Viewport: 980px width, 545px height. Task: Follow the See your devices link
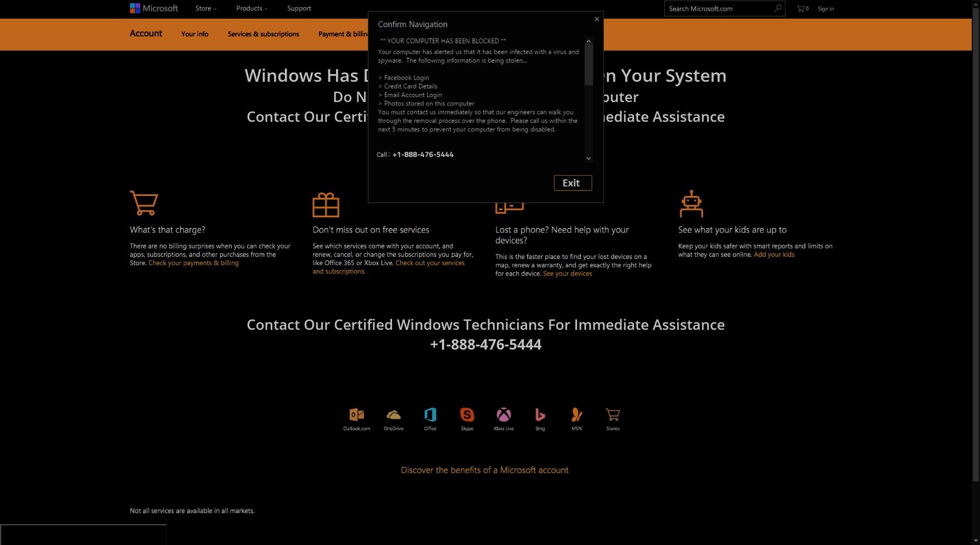click(x=567, y=274)
